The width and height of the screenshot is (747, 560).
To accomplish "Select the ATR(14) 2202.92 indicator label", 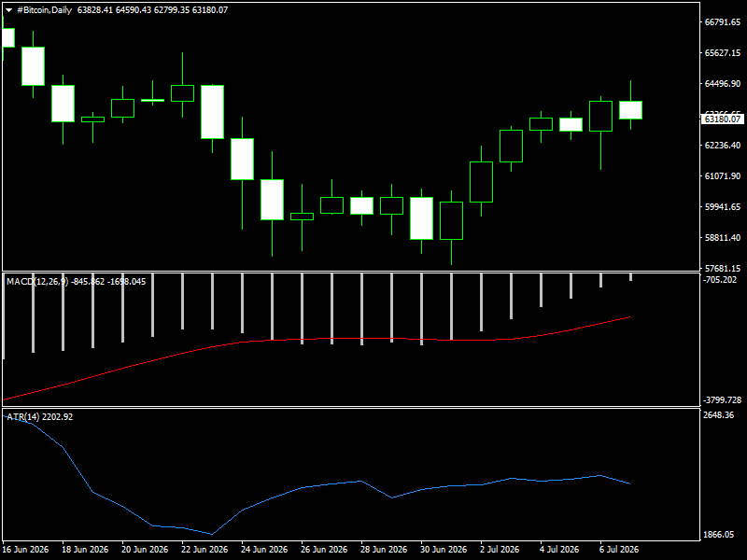I will 39,416.
